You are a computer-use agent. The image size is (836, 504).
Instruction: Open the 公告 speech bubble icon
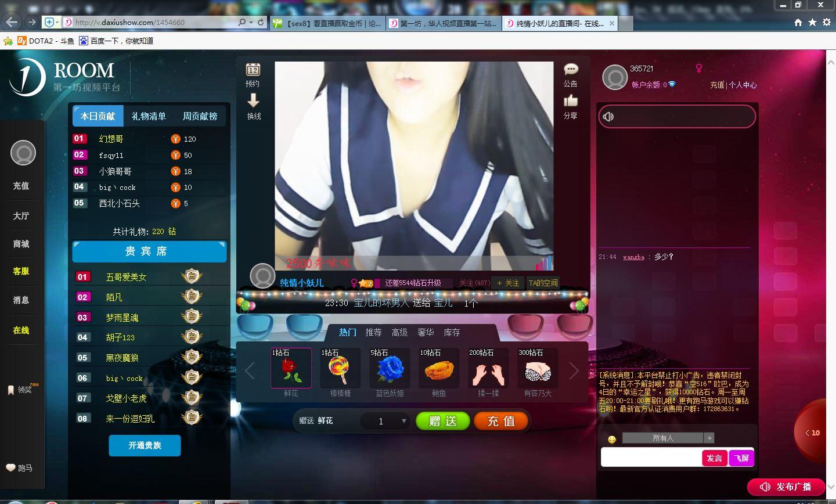(x=571, y=70)
